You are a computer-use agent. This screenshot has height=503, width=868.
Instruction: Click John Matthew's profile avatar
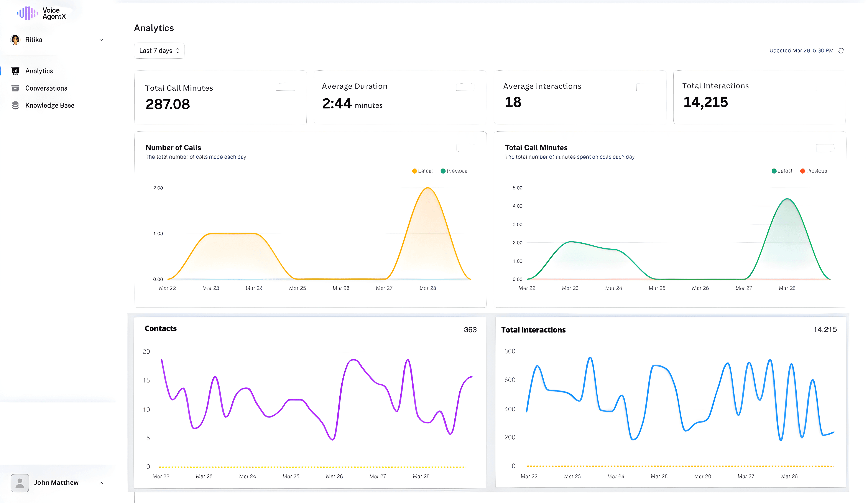click(20, 483)
